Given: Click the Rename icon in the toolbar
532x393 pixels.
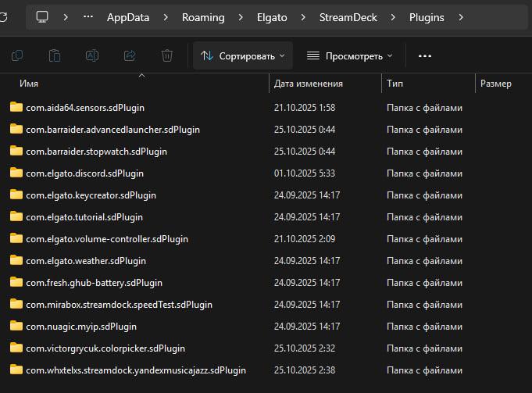Looking at the screenshot, I should pos(92,55).
